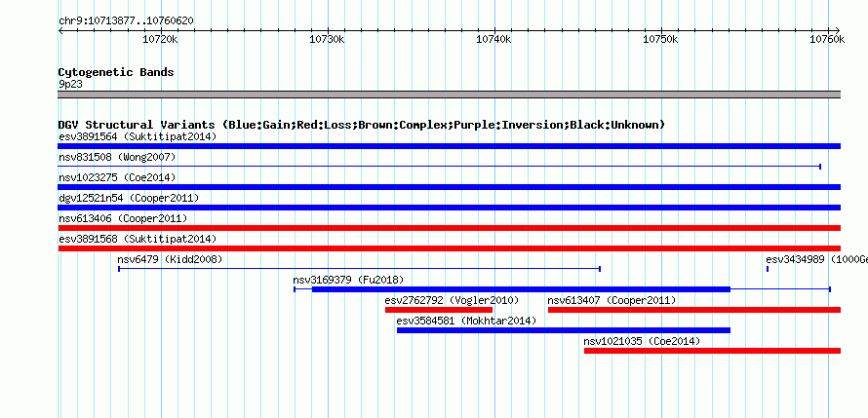Select the thin nsv6479 variant line
868x418 pixels.
pos(359,269)
